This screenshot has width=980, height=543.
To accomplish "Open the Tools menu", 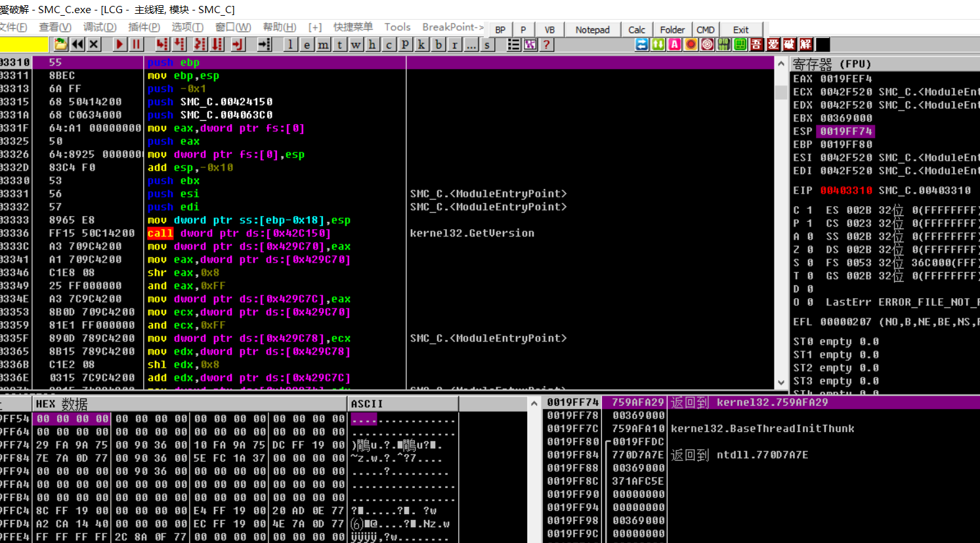I will pos(397,27).
